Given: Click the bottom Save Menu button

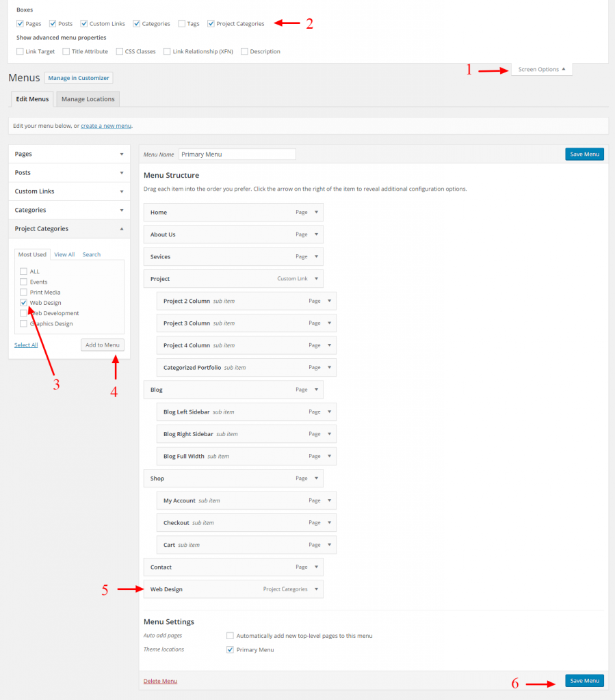Looking at the screenshot, I should point(584,680).
